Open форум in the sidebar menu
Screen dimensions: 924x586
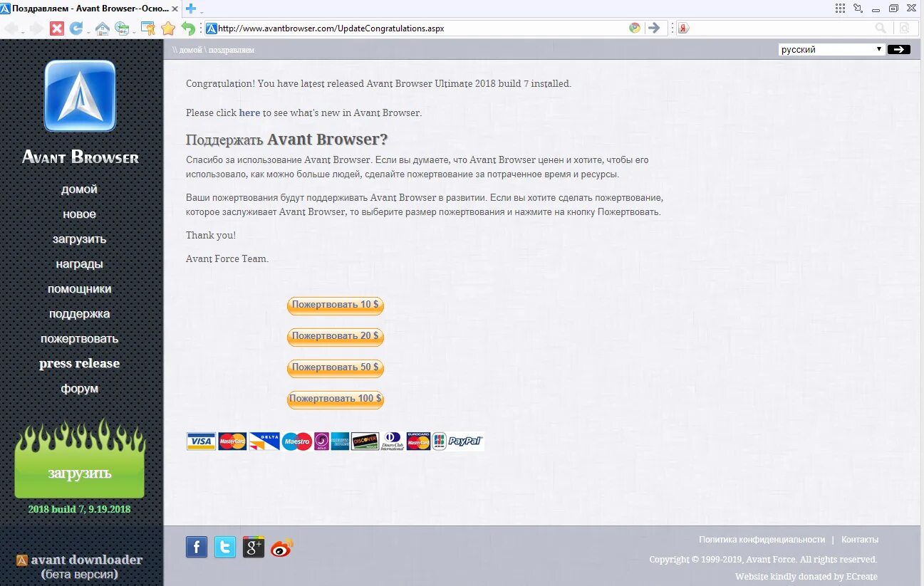tap(79, 389)
